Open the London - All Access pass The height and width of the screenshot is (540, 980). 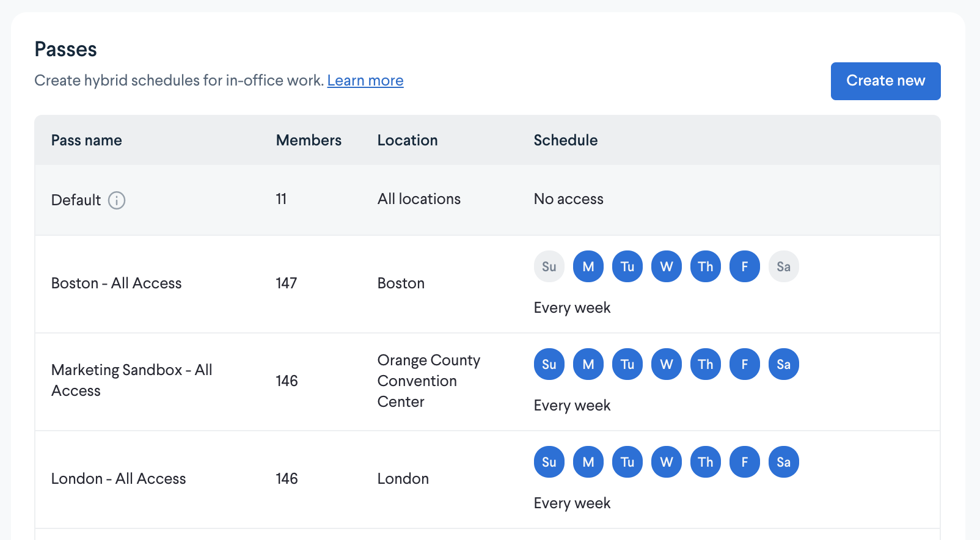[x=119, y=478]
